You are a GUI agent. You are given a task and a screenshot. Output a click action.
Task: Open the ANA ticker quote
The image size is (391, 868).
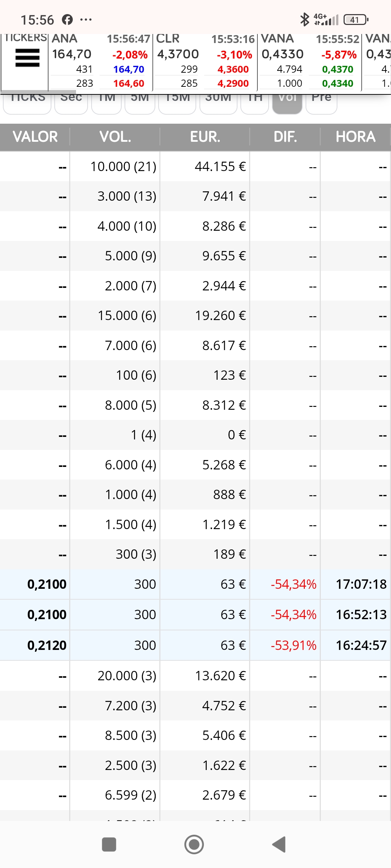(x=100, y=61)
